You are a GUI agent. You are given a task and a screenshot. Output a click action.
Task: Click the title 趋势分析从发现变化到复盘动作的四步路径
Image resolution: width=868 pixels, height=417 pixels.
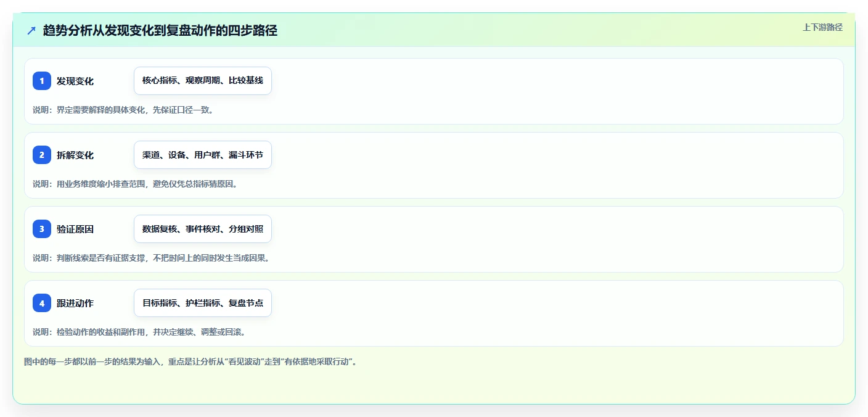click(x=160, y=30)
